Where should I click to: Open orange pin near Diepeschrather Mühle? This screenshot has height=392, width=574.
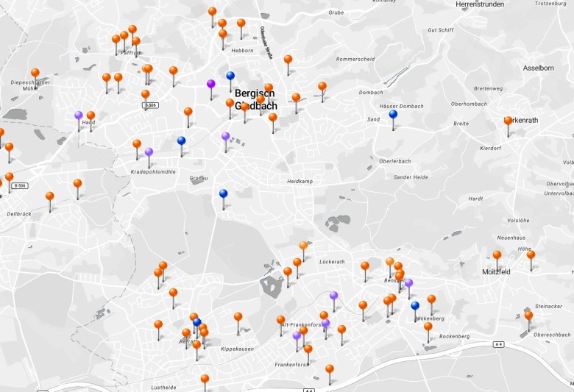click(35, 74)
